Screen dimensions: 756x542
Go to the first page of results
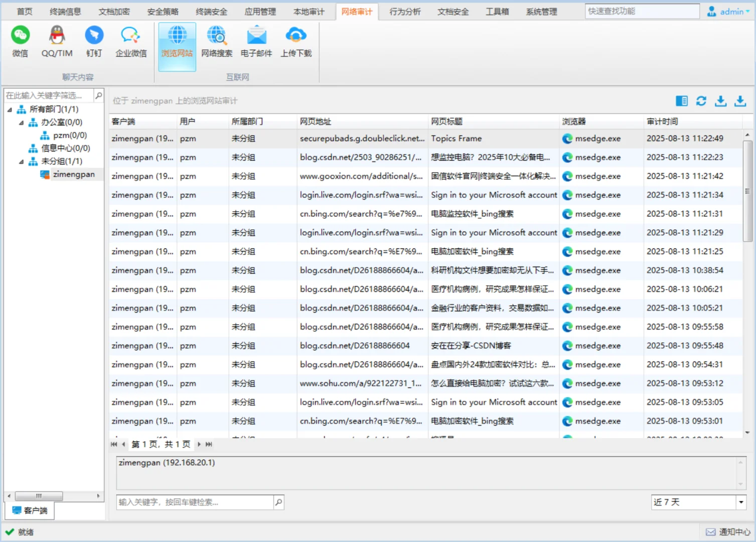[114, 444]
